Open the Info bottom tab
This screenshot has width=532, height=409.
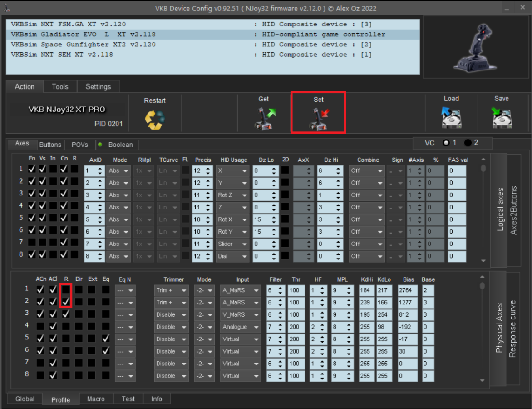157,399
